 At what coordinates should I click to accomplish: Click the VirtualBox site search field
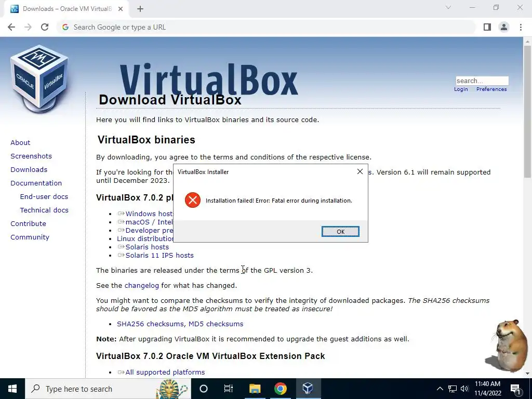coord(482,81)
